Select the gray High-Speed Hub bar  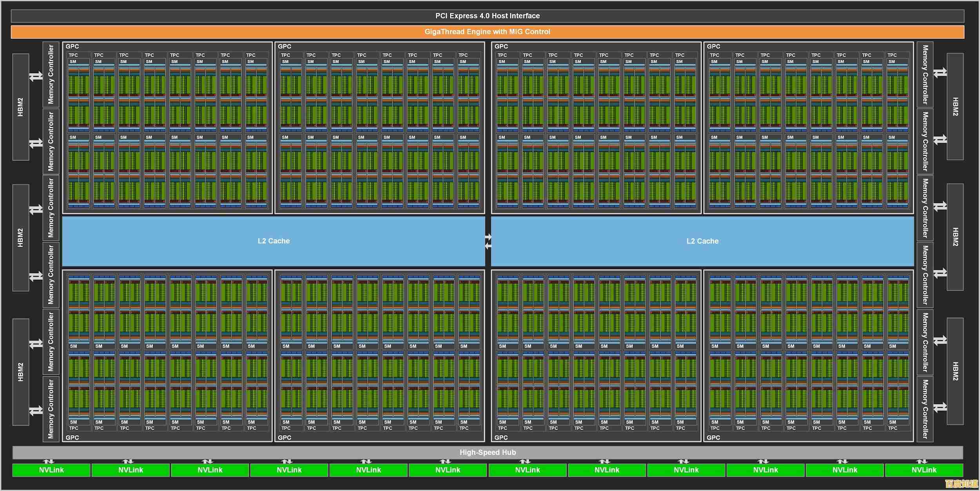pyautogui.click(x=487, y=452)
